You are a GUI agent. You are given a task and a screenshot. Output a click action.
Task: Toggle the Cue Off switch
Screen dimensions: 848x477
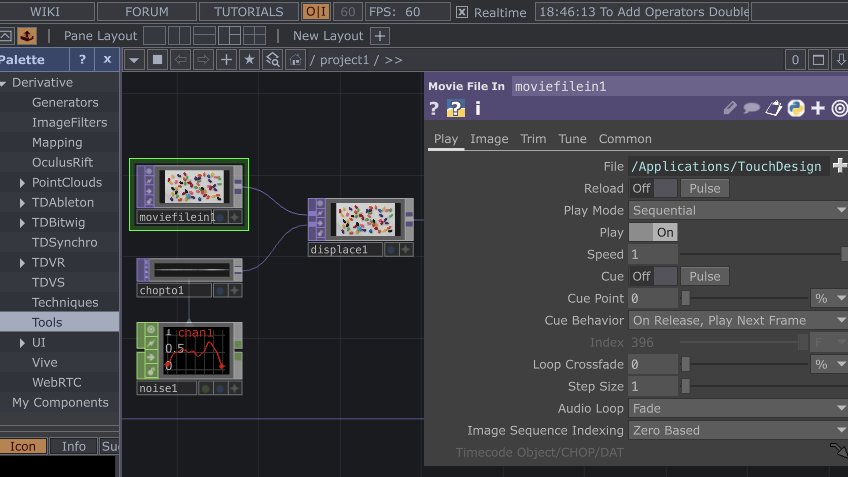(653, 276)
